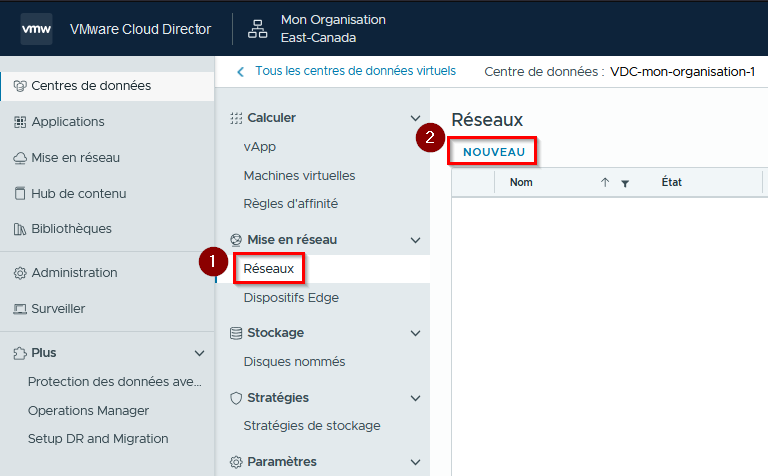Click the Mise en réseau globe icon
Image resolution: width=768 pixels, height=476 pixels.
pos(236,240)
